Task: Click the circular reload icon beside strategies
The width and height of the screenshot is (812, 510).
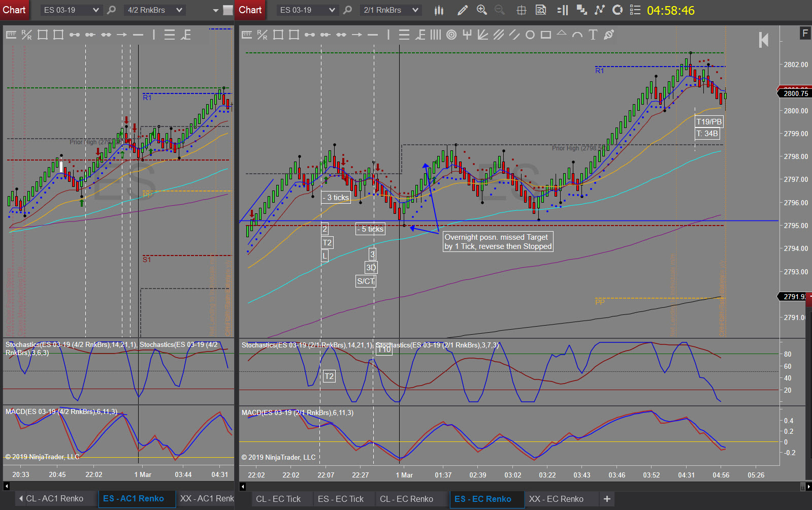Action: click(x=618, y=10)
